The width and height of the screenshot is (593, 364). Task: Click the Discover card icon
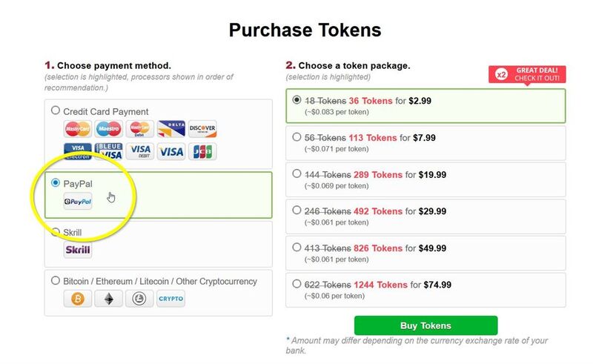202,129
